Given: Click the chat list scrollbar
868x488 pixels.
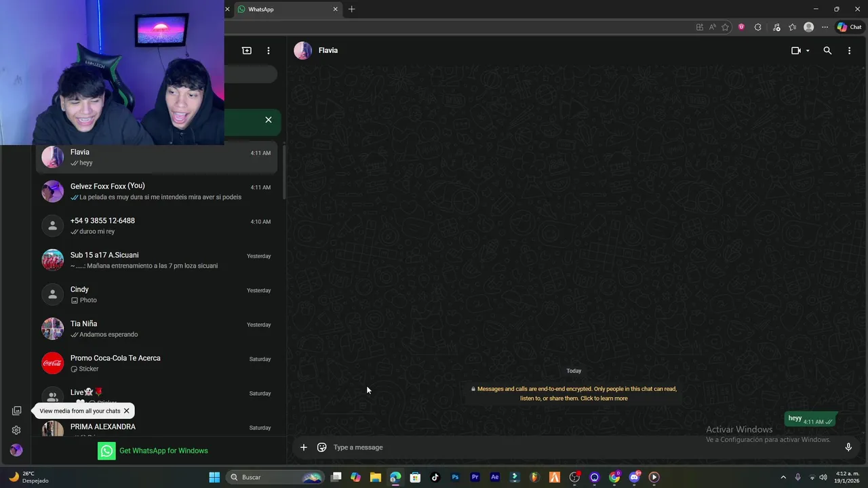Looking at the screenshot, I should 284,173.
